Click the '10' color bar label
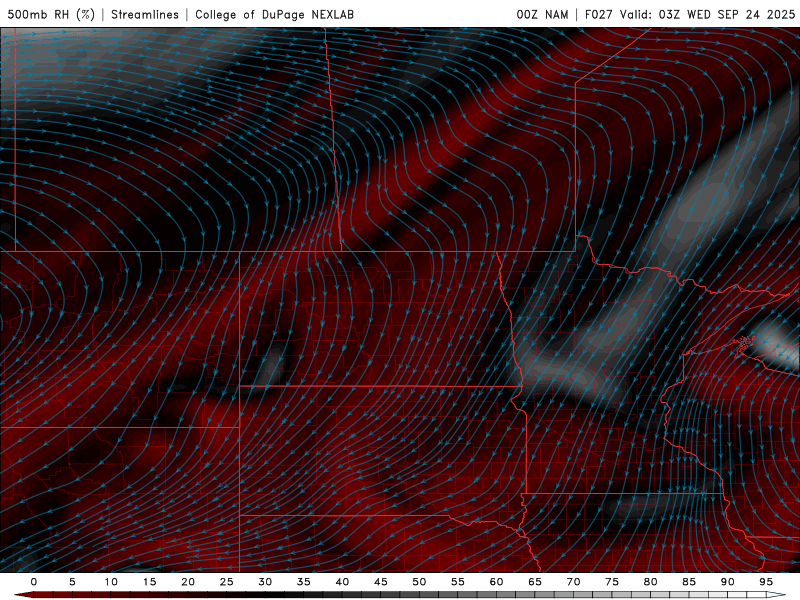This screenshot has width=800, height=600. pos(111,582)
